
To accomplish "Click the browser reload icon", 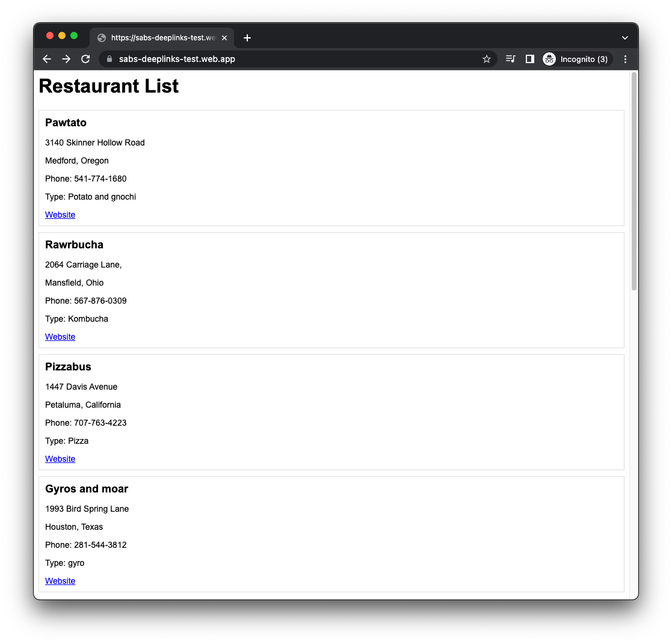I will coord(85,59).
